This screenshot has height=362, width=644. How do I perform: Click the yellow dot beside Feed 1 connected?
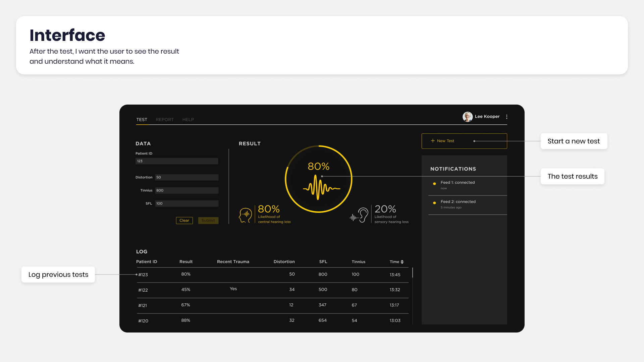(x=434, y=184)
